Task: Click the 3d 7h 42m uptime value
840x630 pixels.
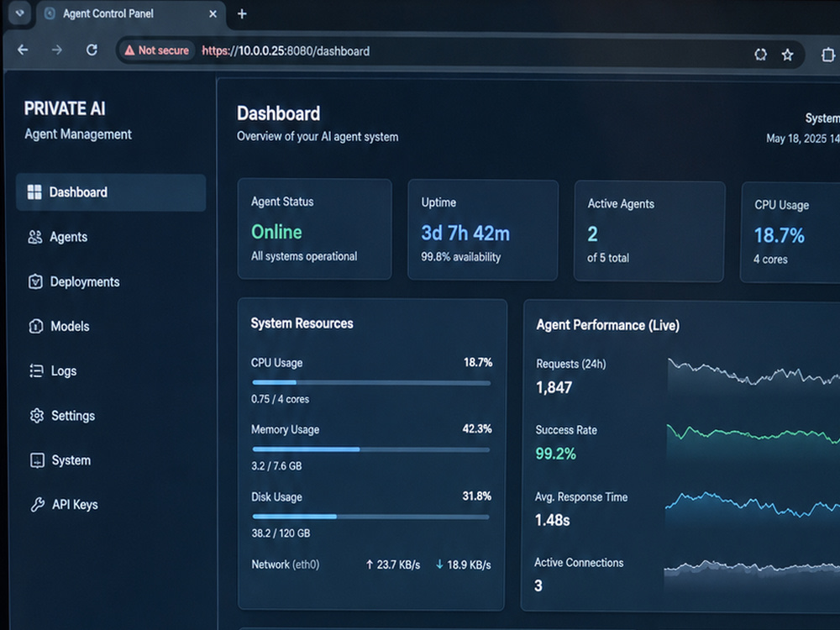Action: point(465,234)
